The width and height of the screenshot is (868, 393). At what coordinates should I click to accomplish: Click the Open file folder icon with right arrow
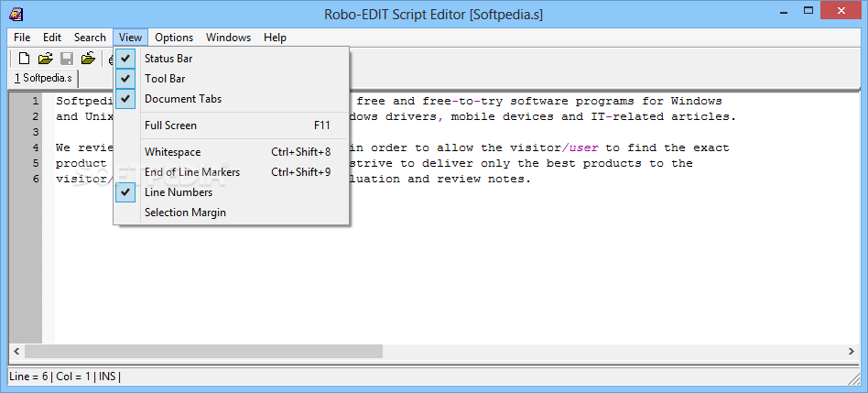pos(45,58)
